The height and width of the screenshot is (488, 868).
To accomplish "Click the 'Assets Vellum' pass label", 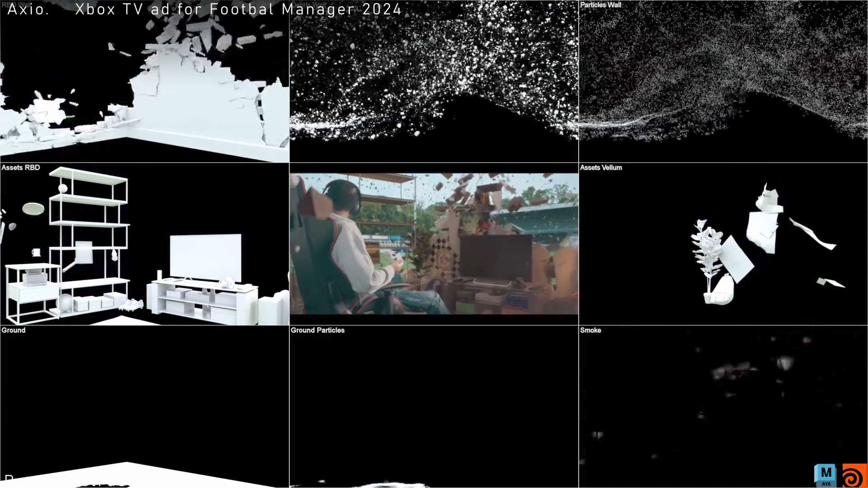I will pos(601,168).
